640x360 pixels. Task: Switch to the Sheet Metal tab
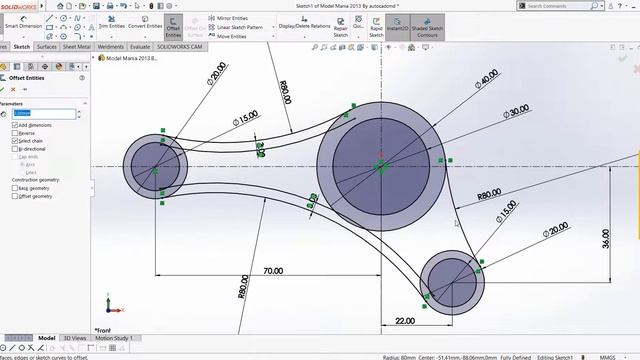pos(77,47)
